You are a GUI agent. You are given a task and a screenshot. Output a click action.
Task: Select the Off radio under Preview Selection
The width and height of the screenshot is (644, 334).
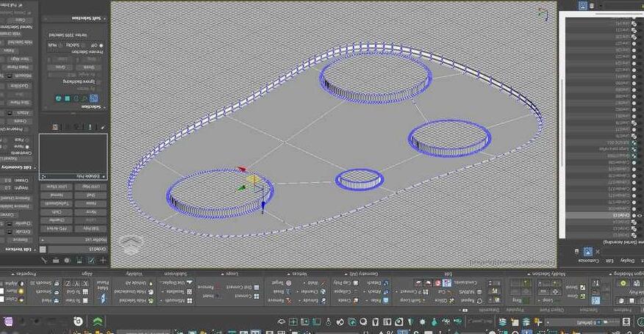tap(101, 45)
